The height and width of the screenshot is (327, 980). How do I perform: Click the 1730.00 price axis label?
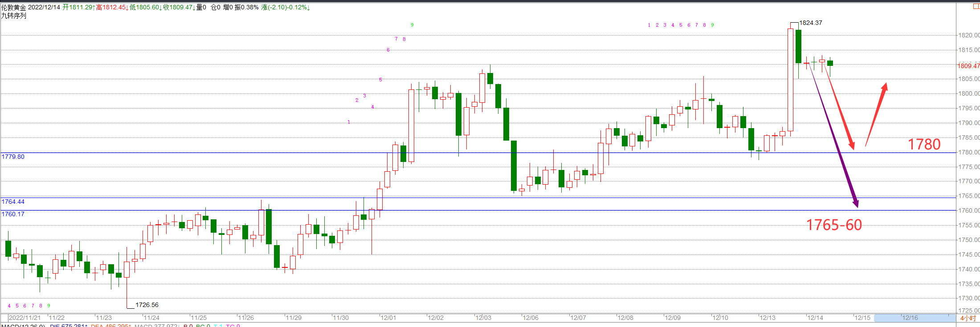969,298
